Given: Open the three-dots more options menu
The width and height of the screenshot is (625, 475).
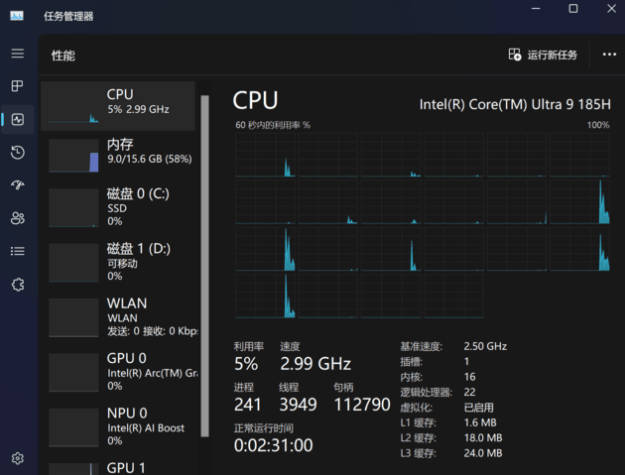Looking at the screenshot, I should click(x=609, y=54).
